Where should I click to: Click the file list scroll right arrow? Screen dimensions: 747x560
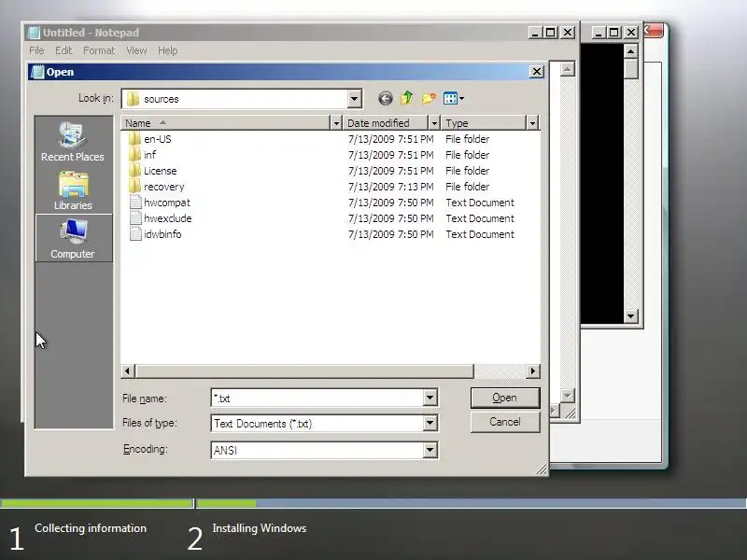pyautogui.click(x=532, y=371)
